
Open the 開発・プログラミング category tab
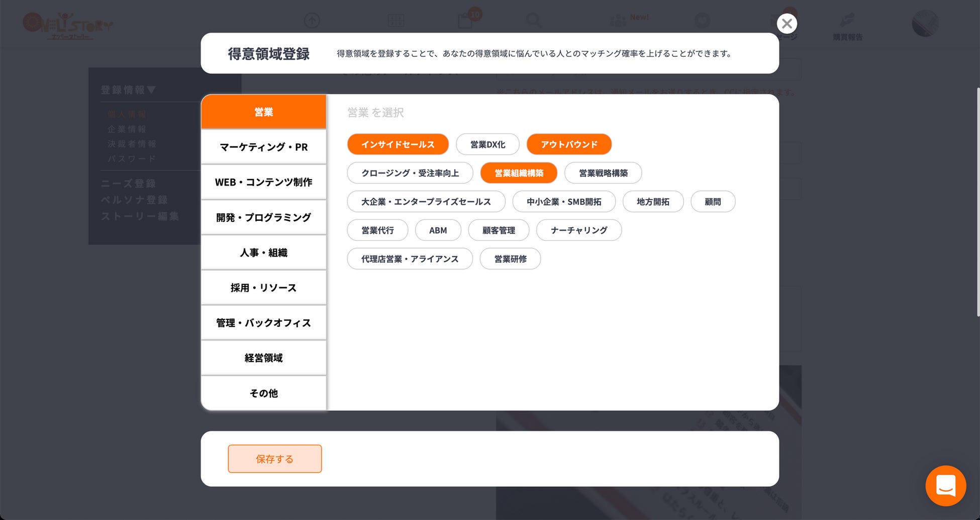pyautogui.click(x=263, y=217)
